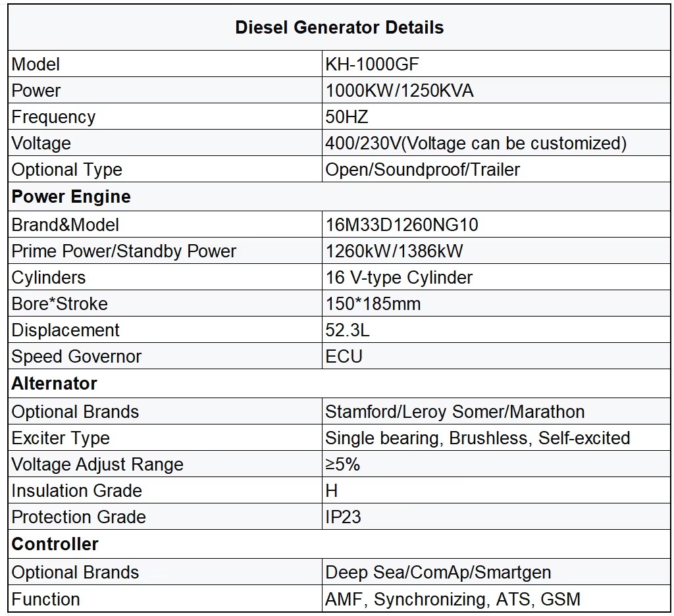Select the 52.3L displacement cell
Screen dimensions: 674x616
(496, 330)
